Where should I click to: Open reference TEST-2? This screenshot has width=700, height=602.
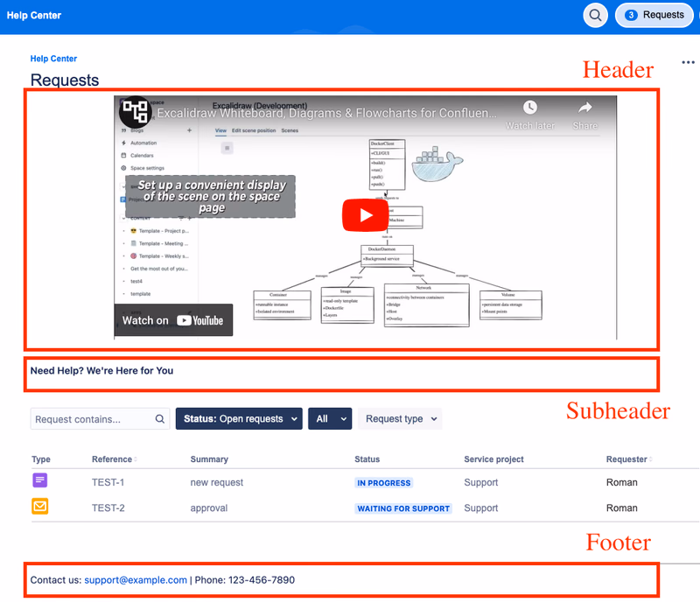coord(108,507)
